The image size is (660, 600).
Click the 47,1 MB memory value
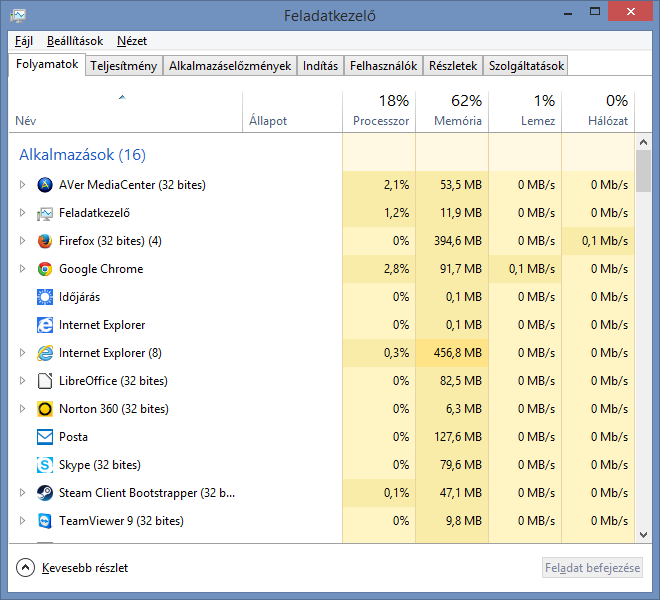tap(460, 493)
